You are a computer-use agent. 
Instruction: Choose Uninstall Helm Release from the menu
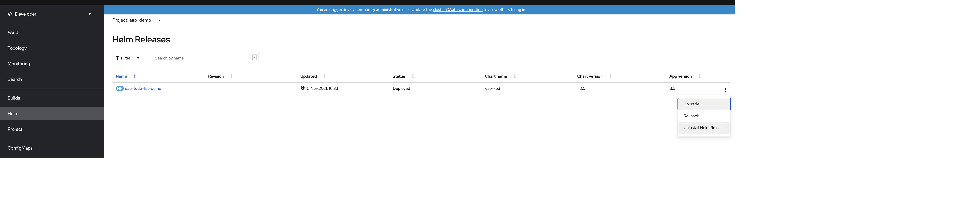pyautogui.click(x=703, y=127)
